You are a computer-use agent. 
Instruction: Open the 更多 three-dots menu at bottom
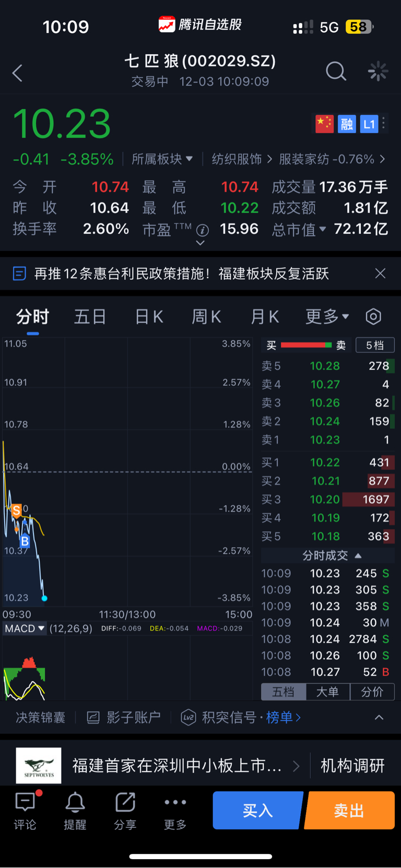click(175, 811)
